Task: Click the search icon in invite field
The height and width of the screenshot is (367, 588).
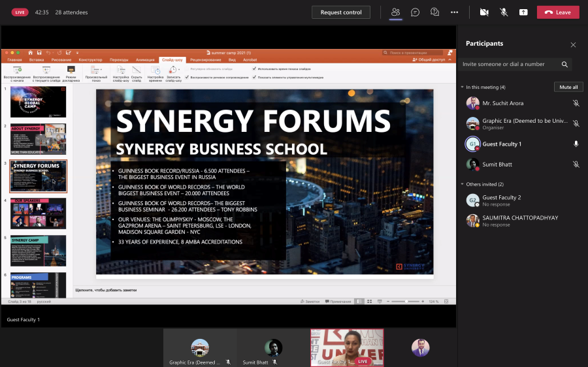Action: pos(564,64)
